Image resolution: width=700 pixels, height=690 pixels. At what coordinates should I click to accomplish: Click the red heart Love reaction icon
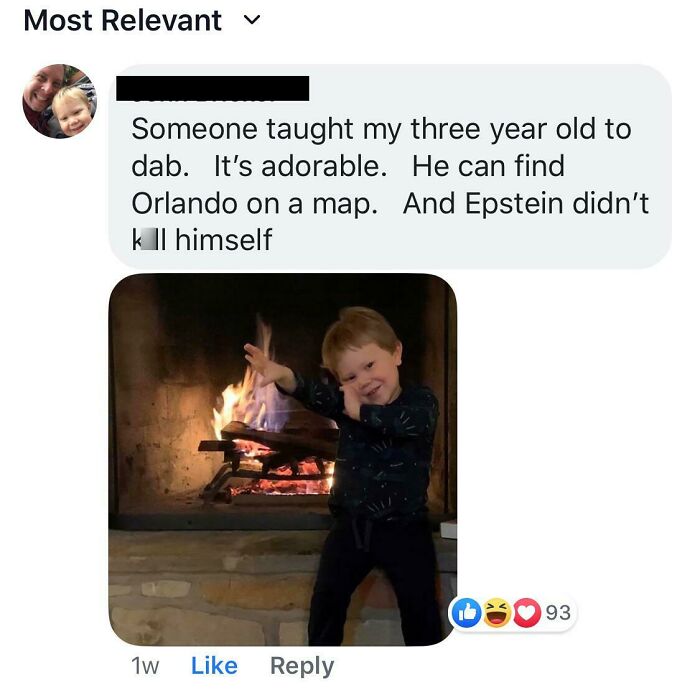[x=527, y=612]
